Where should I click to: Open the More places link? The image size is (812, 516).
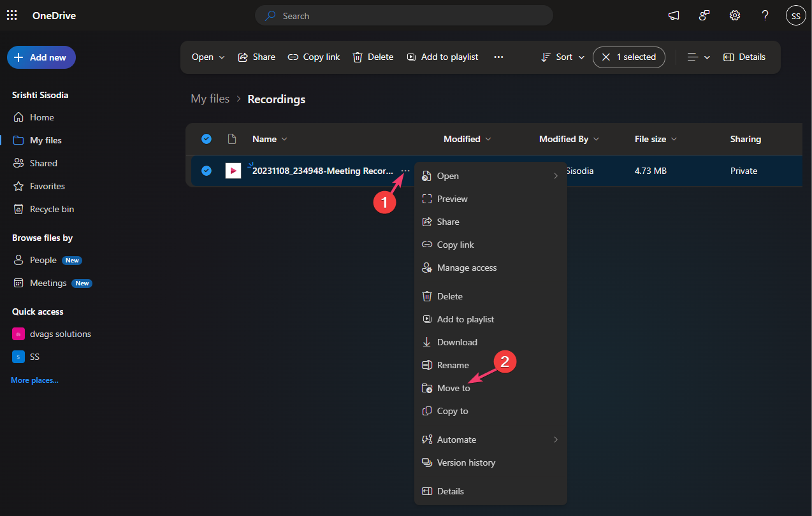34,380
